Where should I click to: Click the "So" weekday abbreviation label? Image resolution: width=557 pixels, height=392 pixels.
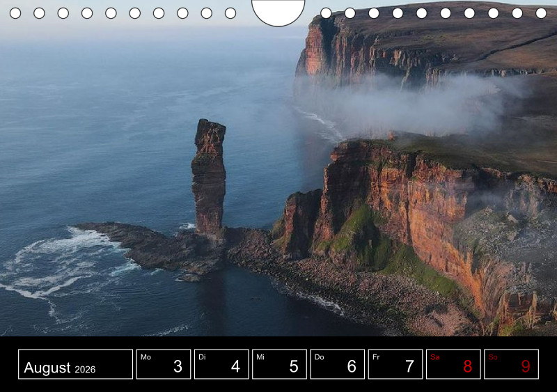point(493,357)
